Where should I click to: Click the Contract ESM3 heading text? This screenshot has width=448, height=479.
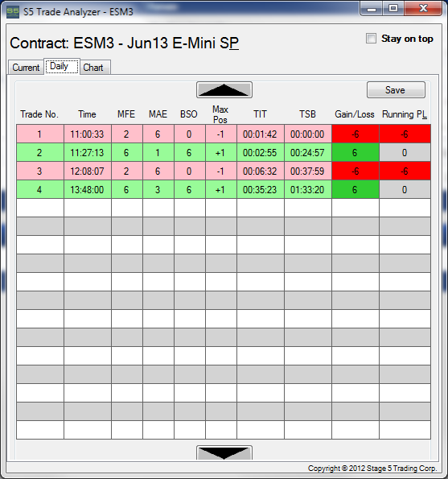tap(124, 43)
